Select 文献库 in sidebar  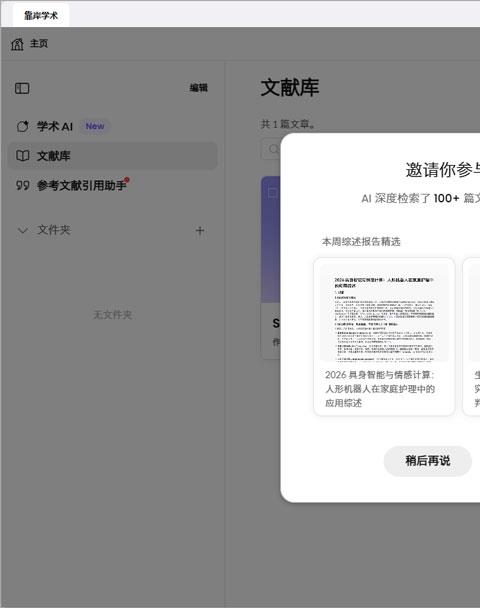112,155
